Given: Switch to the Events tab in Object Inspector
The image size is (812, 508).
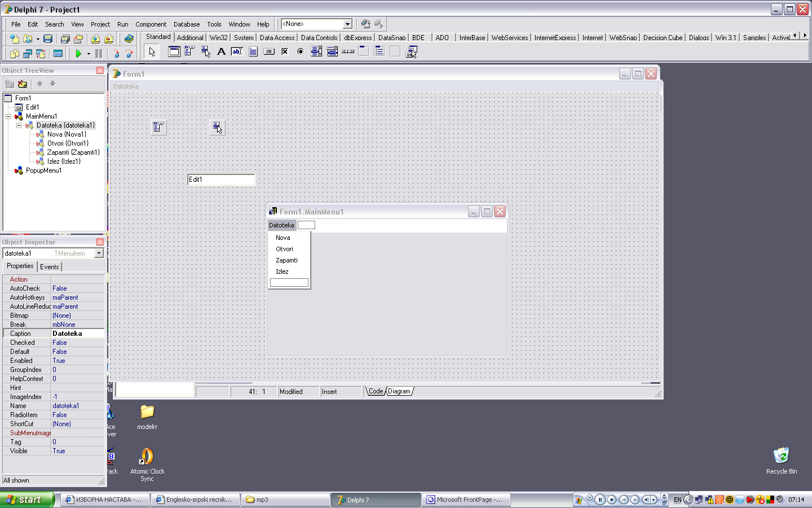Looking at the screenshot, I should coord(49,267).
